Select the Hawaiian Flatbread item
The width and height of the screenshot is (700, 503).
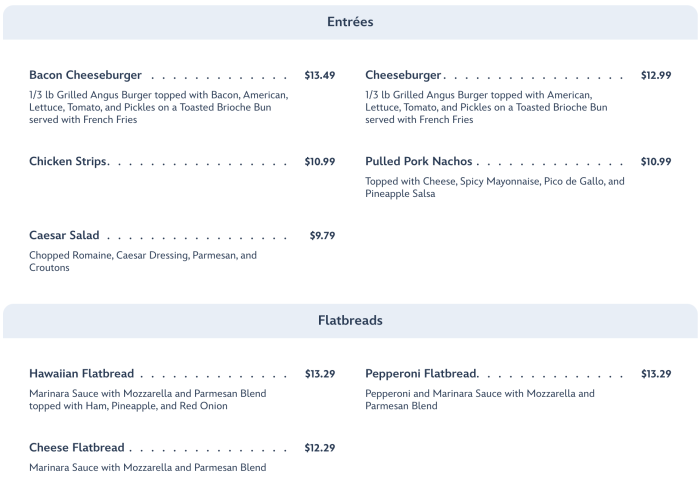click(x=81, y=373)
